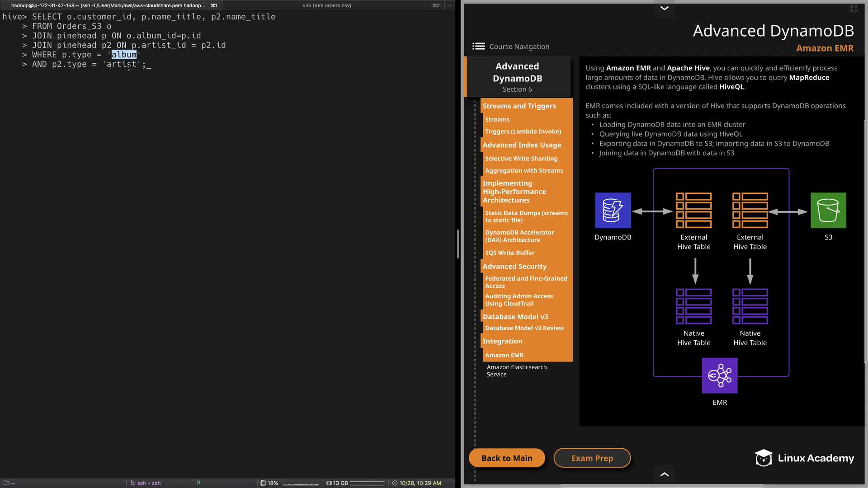Click the Linux Academy logo

tap(804, 458)
